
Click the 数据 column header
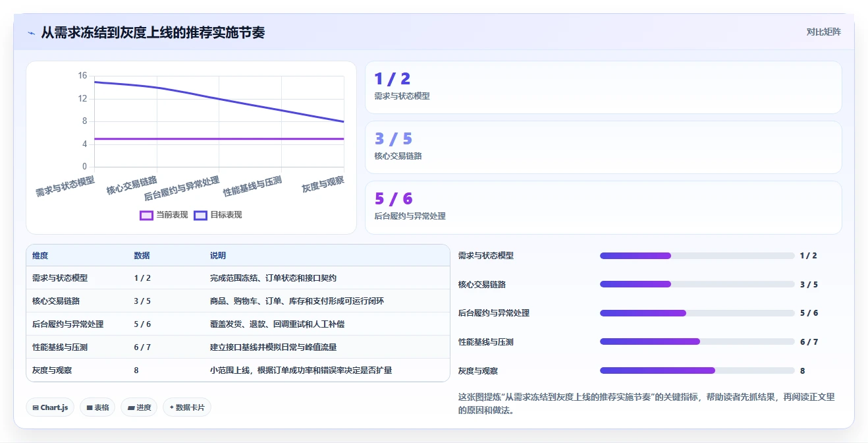[x=142, y=256]
